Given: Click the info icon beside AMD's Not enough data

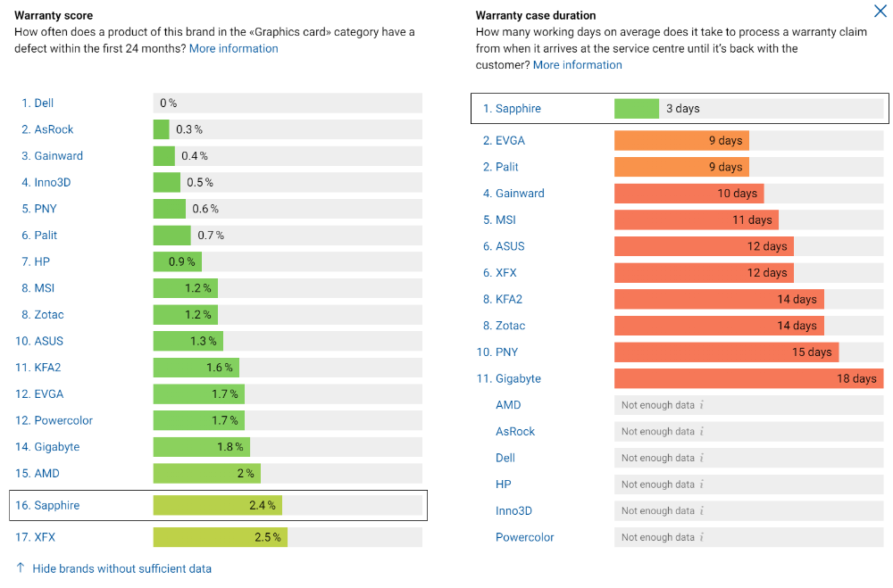Looking at the screenshot, I should 702,405.
